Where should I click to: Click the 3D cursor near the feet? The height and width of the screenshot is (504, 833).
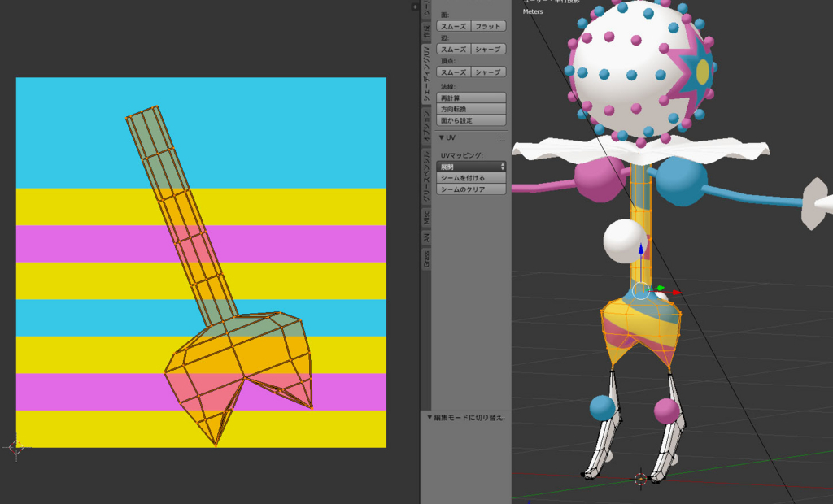tap(641, 479)
